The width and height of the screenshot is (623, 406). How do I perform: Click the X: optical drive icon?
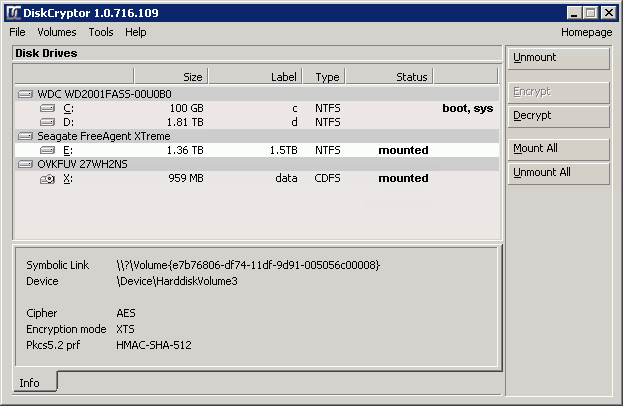click(47, 179)
